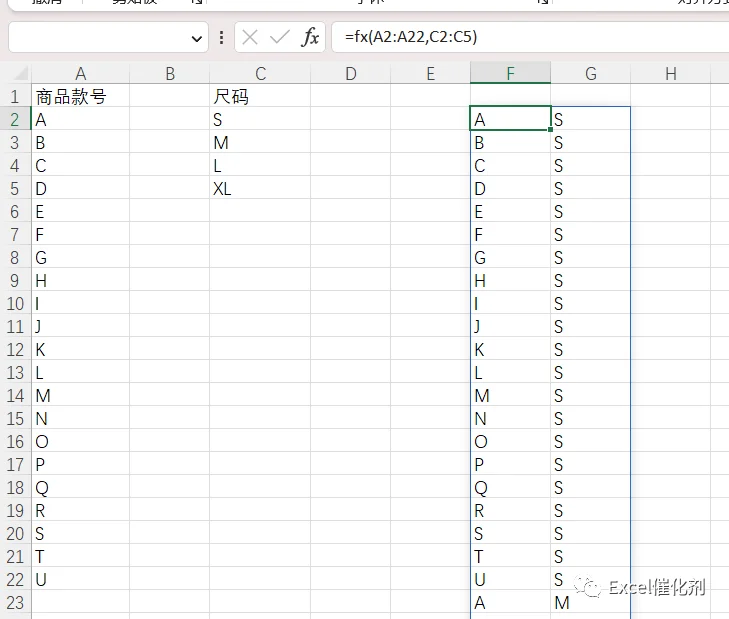Viewport: 729px width, 619px height.
Task: Click cell A14 containing M
Action: click(80, 396)
